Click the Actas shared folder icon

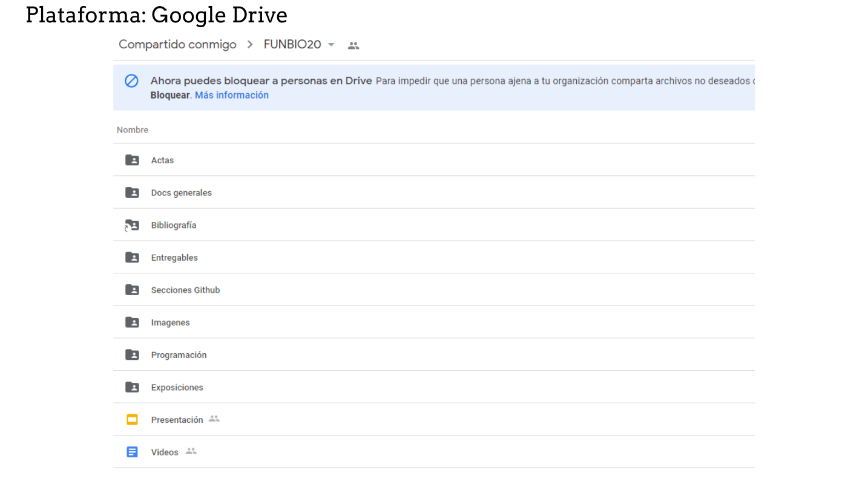(x=132, y=160)
